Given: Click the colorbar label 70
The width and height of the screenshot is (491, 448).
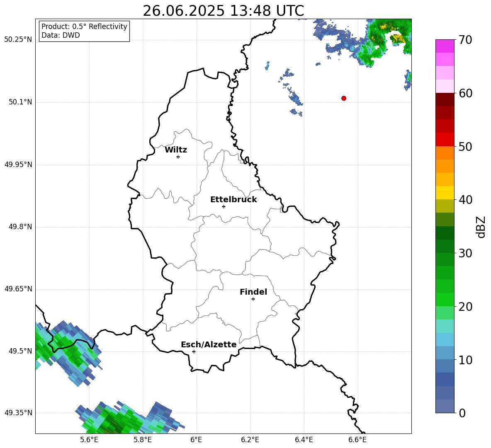Looking at the screenshot, I should [x=466, y=40].
